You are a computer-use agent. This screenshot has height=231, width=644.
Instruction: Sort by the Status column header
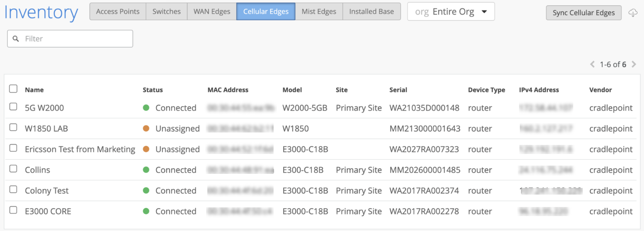pyautogui.click(x=153, y=90)
